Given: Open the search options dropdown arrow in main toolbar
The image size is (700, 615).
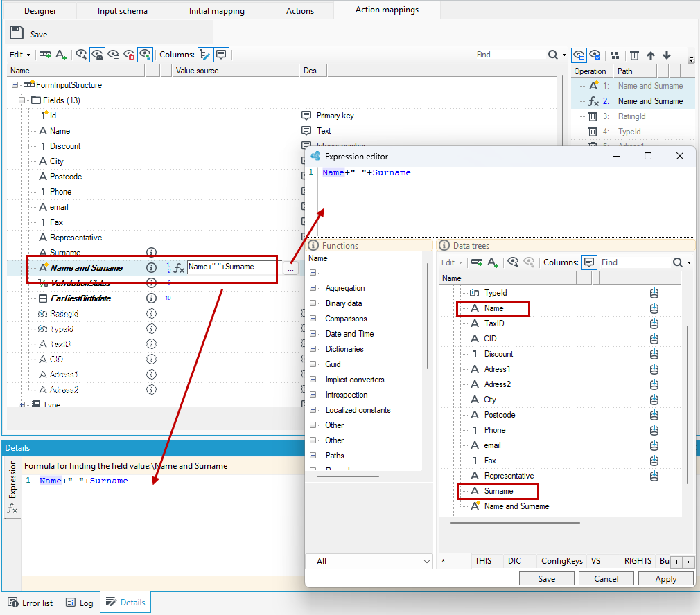Looking at the screenshot, I should [564, 55].
